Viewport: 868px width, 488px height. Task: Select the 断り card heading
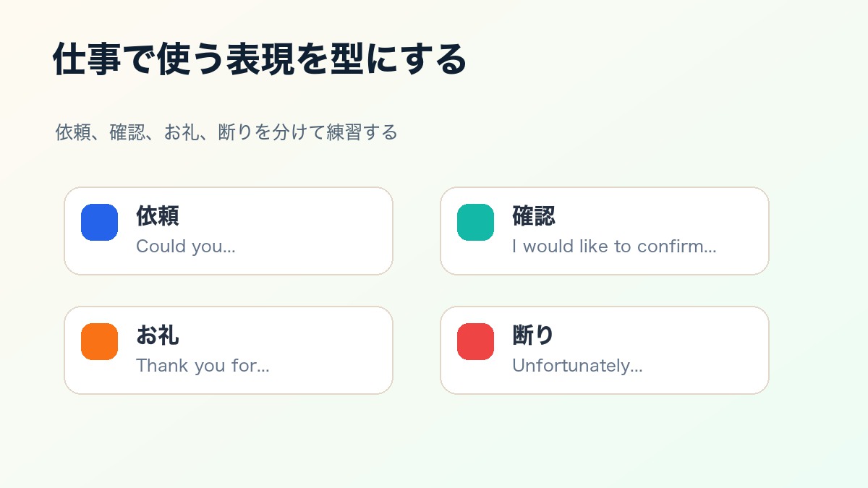533,335
